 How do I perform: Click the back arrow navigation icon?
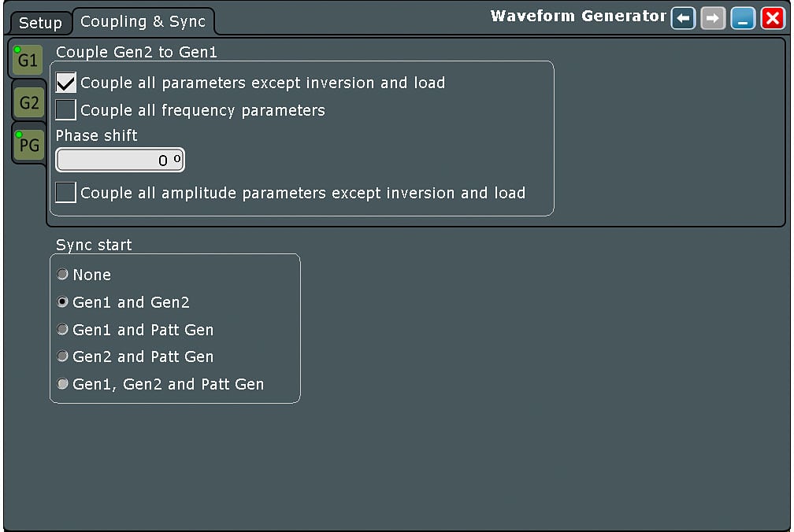(x=683, y=19)
